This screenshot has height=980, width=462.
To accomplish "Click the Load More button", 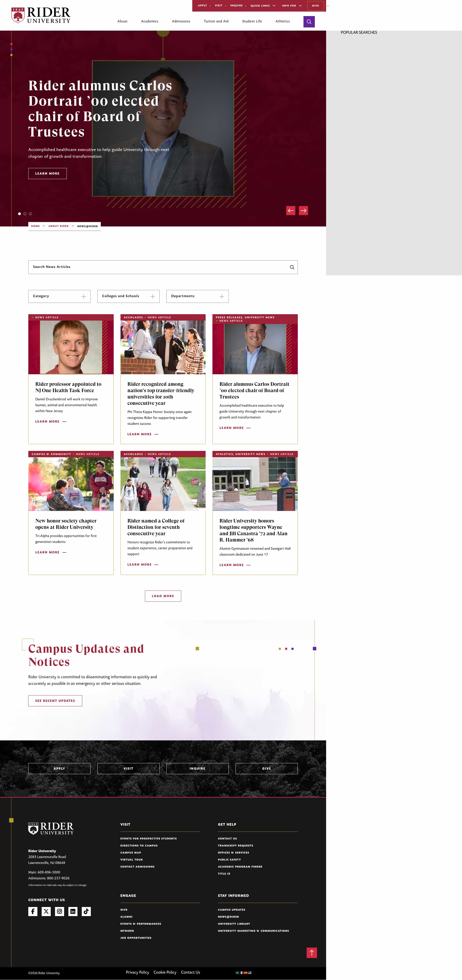I will coord(163,596).
